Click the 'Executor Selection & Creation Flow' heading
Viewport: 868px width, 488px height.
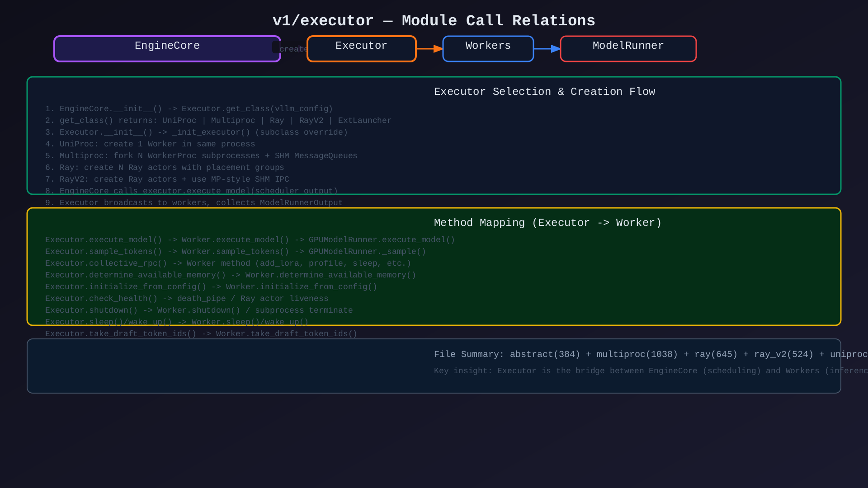544,92
